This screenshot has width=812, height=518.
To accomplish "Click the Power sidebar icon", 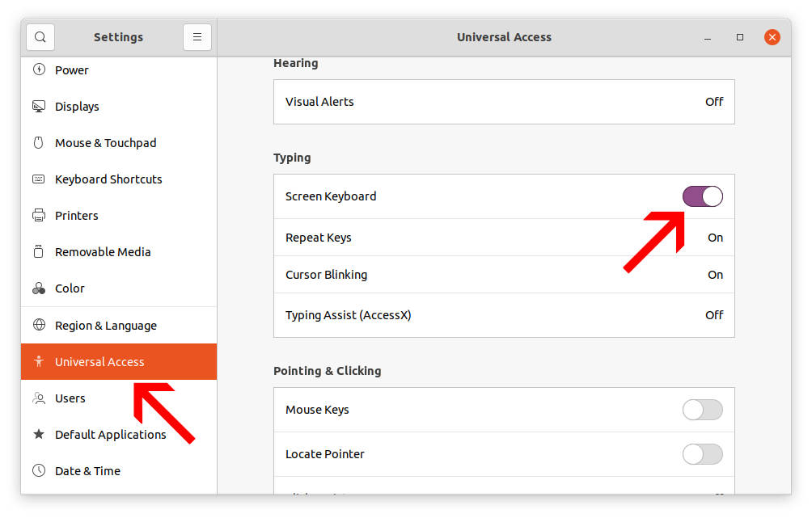I will tap(40, 69).
